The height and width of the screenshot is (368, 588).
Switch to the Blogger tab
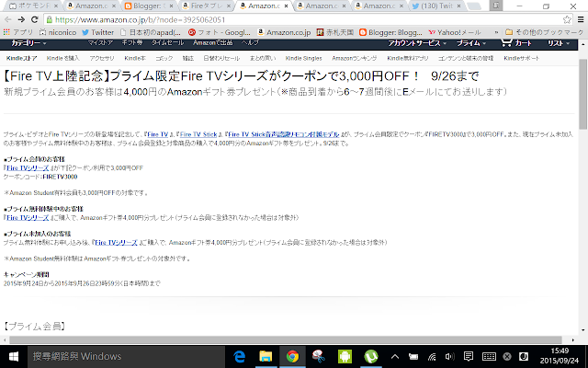click(x=148, y=6)
